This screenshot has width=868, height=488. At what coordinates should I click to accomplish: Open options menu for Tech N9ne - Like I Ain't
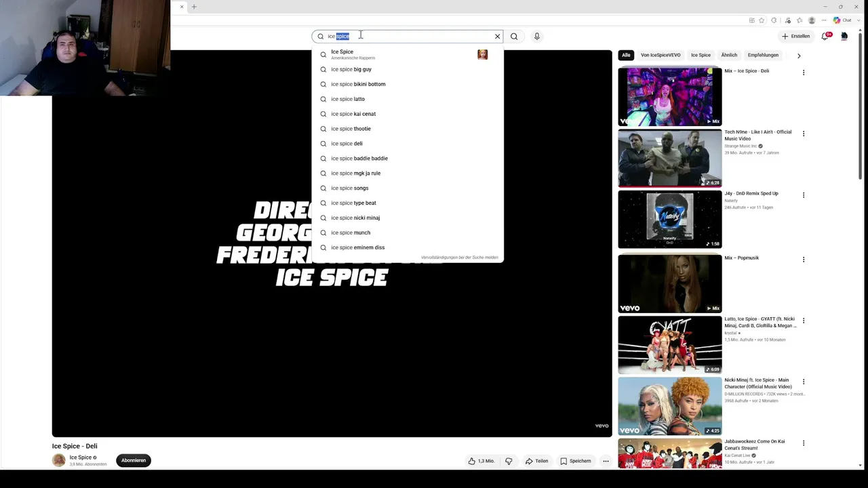(x=804, y=134)
